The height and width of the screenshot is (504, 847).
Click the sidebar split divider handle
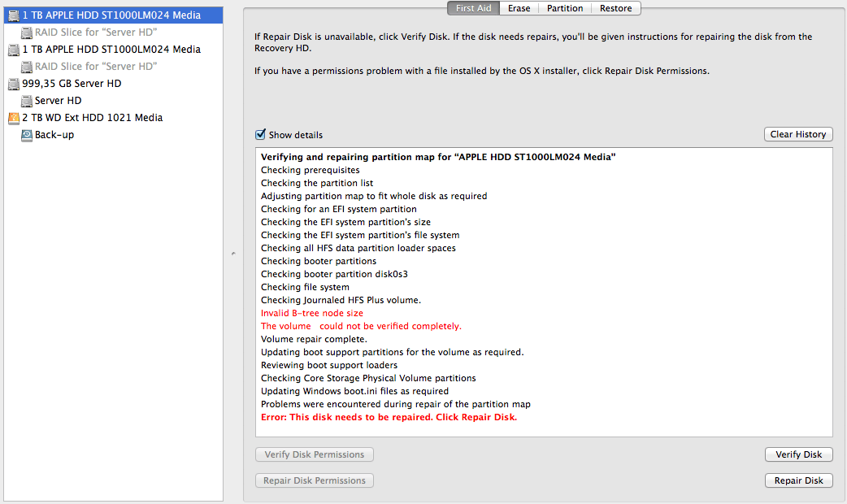coord(233,254)
